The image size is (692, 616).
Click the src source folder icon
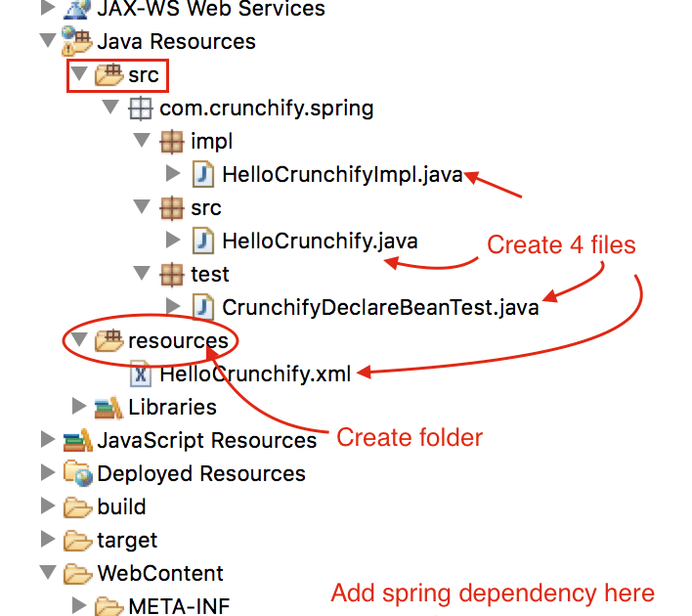point(109,74)
